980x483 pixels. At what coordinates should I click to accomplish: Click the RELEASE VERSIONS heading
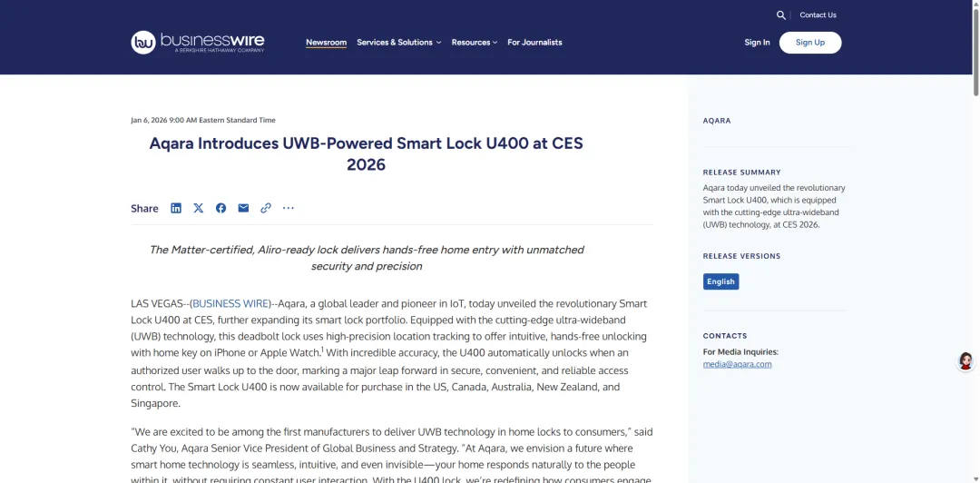pos(742,256)
